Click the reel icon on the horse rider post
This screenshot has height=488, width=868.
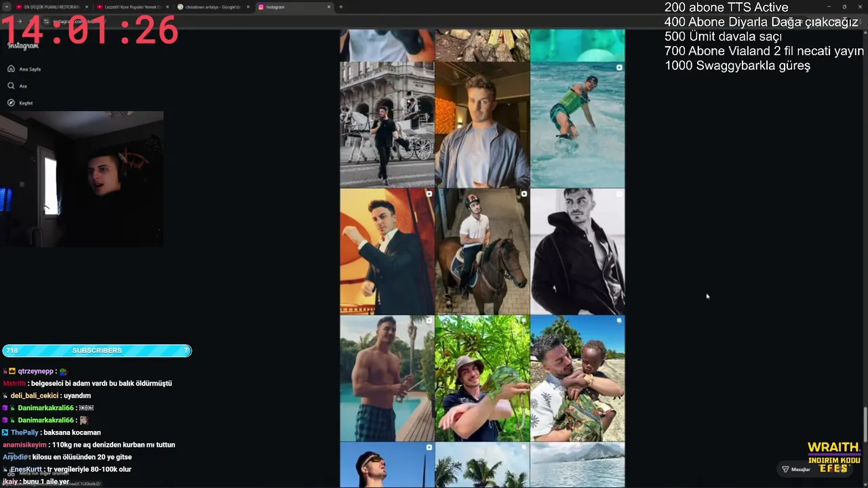tap(524, 194)
